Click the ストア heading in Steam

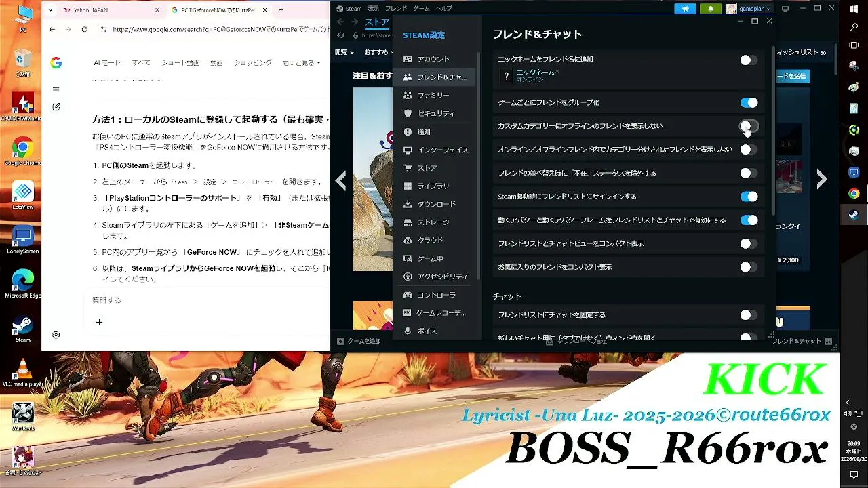(377, 22)
